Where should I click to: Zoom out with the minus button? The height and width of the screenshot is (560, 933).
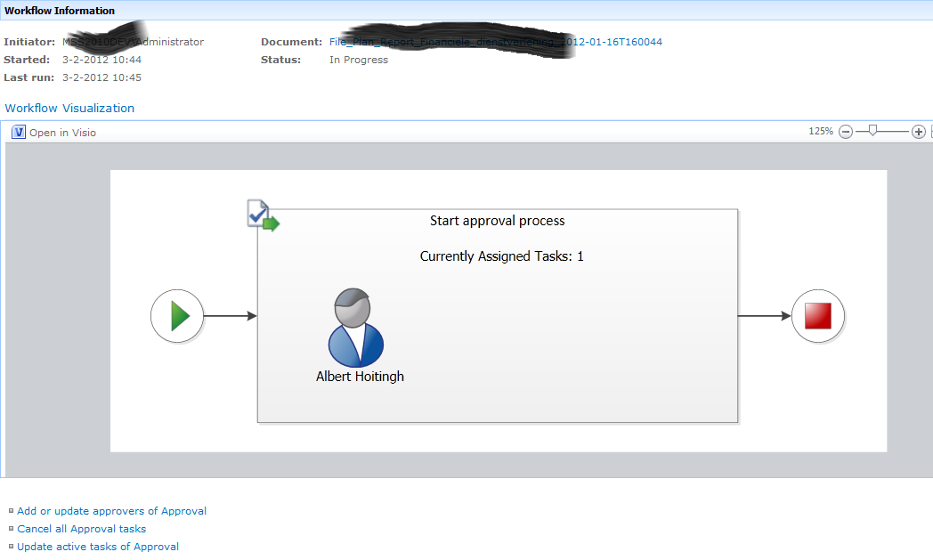click(846, 132)
